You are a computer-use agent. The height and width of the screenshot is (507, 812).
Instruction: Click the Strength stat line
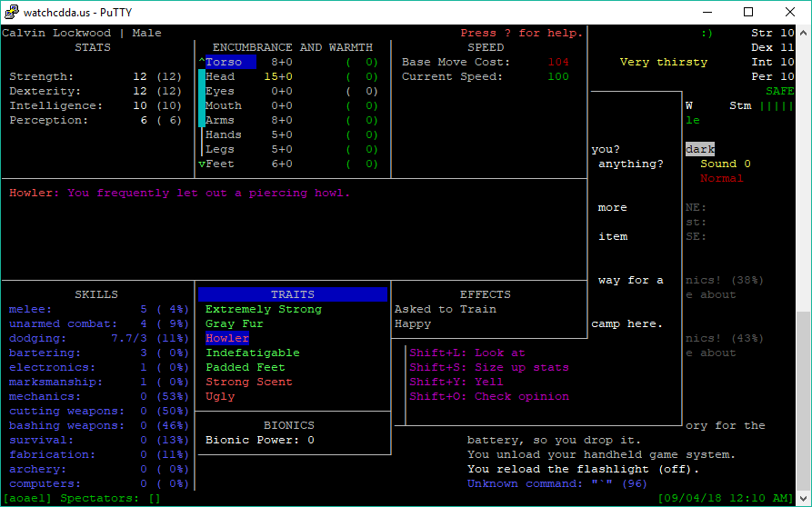[x=95, y=76]
